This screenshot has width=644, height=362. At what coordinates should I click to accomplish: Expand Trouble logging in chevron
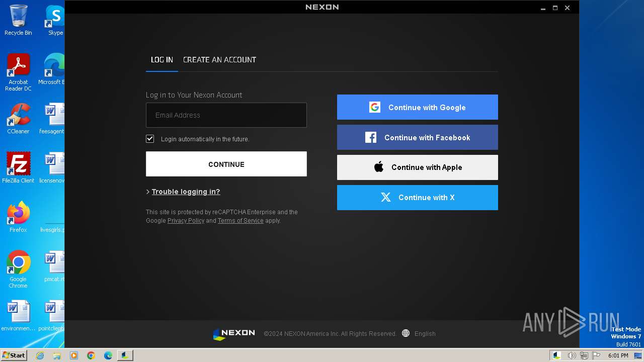pos(148,192)
